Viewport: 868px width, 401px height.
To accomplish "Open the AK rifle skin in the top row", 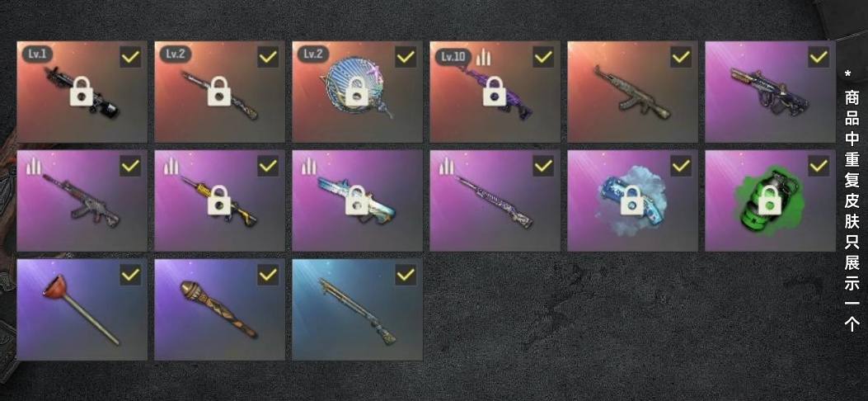I will 633,92.
